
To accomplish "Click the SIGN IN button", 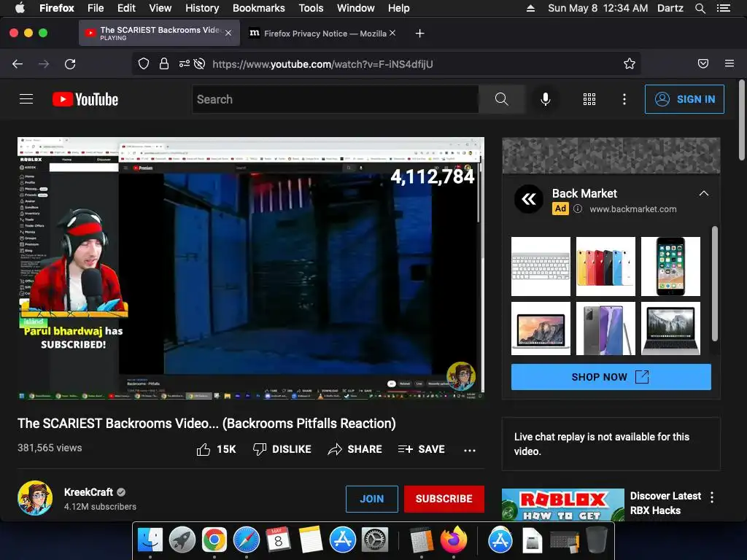I will [684, 99].
